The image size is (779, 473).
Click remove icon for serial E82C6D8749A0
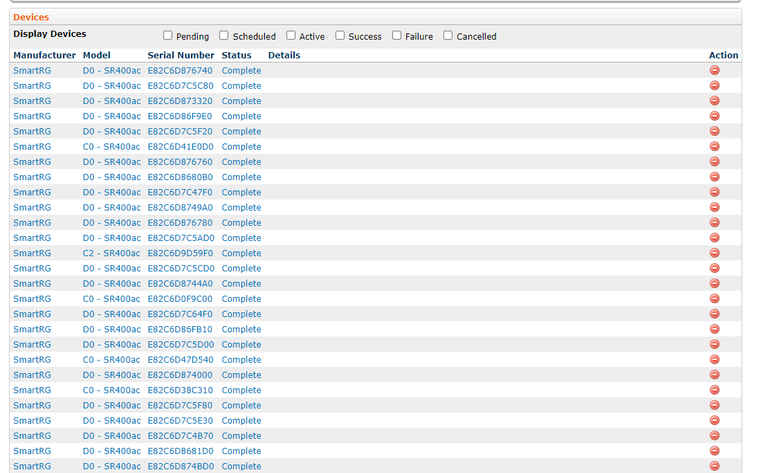714,207
